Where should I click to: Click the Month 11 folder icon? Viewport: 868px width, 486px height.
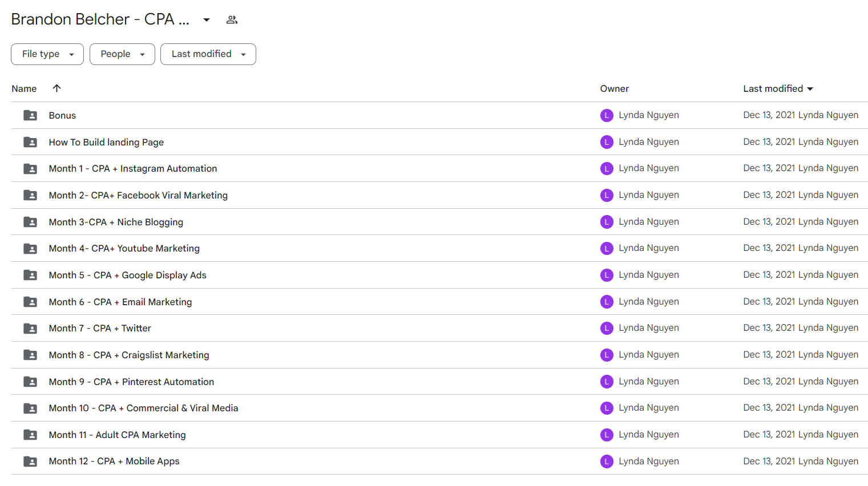click(30, 435)
